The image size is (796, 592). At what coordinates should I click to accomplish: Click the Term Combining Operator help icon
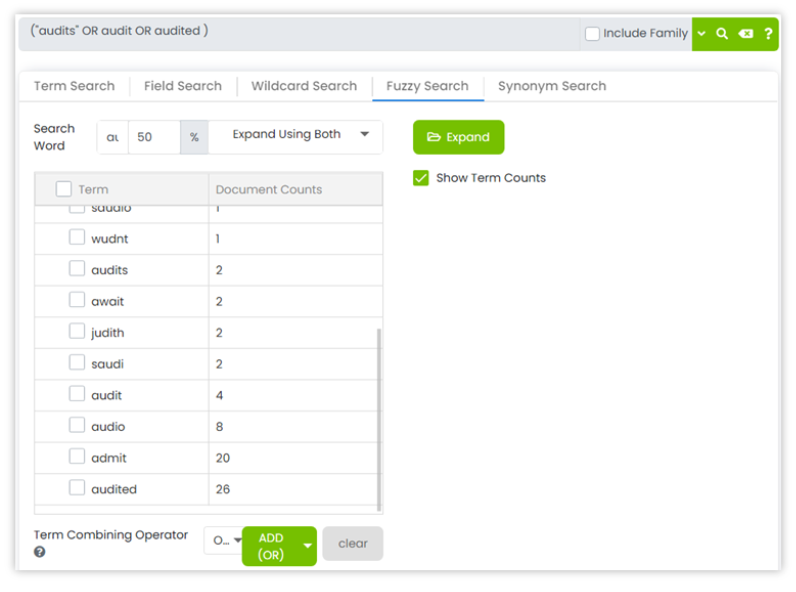[40, 551]
